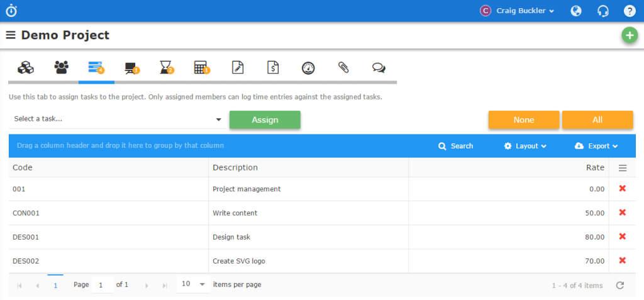Click the green add plus button
644x300 pixels.
pos(629,36)
